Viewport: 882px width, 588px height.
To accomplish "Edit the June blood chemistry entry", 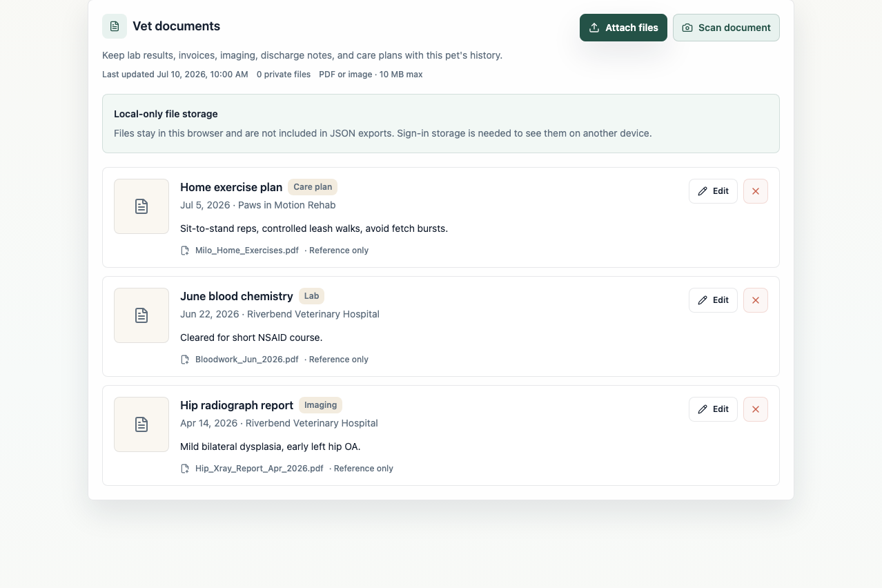I will tap(713, 300).
